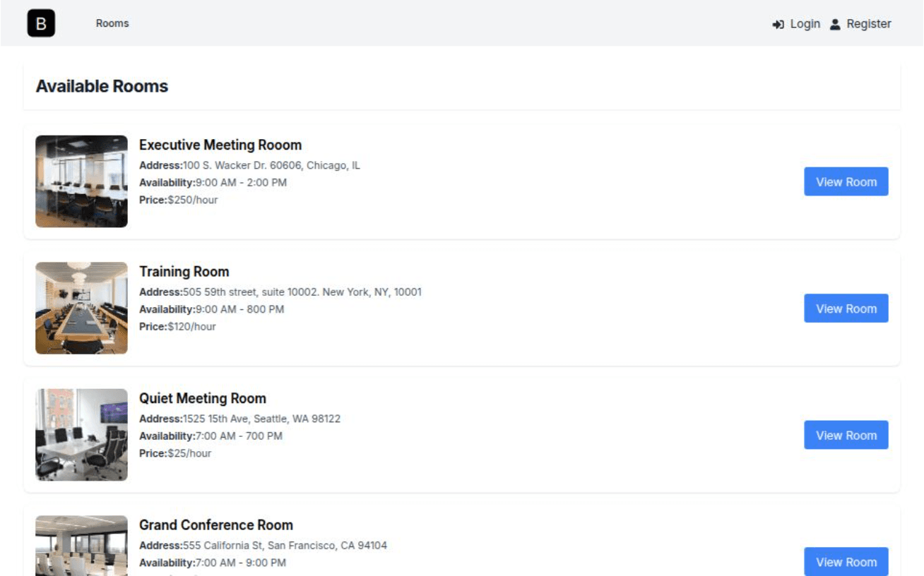Click the Available Rooms heading
The height and width of the screenshot is (576, 924).
(x=102, y=86)
